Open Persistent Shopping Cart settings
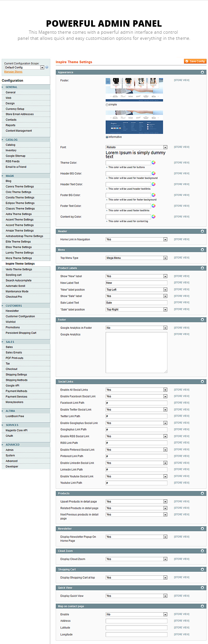This screenshot has height=644, width=208. pos(21,333)
